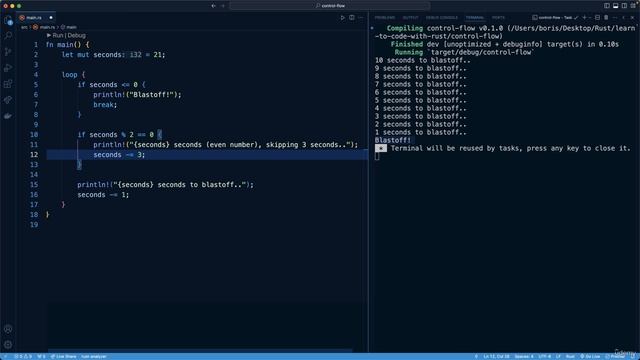Open the Docker view in activity bar

[8, 116]
